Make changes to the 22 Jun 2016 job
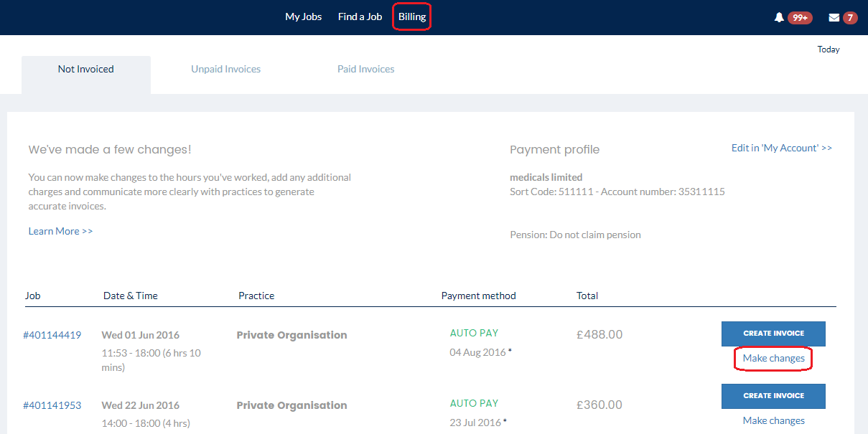 [x=773, y=420]
